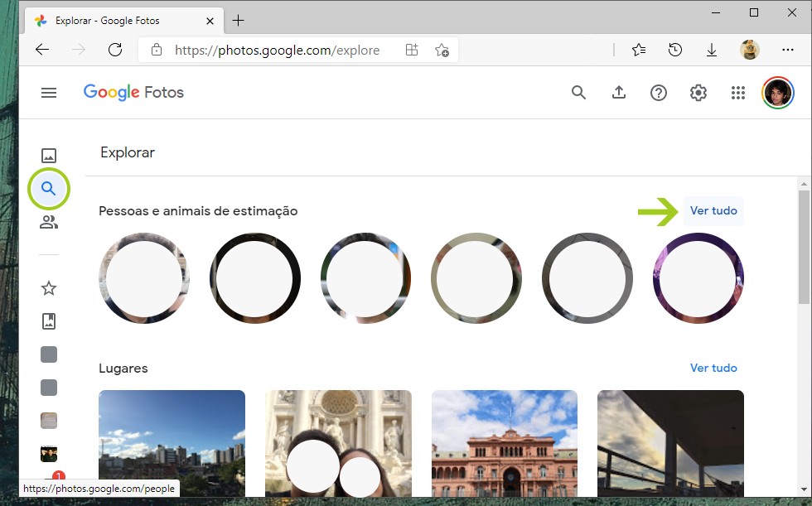
Task: Open the main hamburger menu
Action: 49,93
